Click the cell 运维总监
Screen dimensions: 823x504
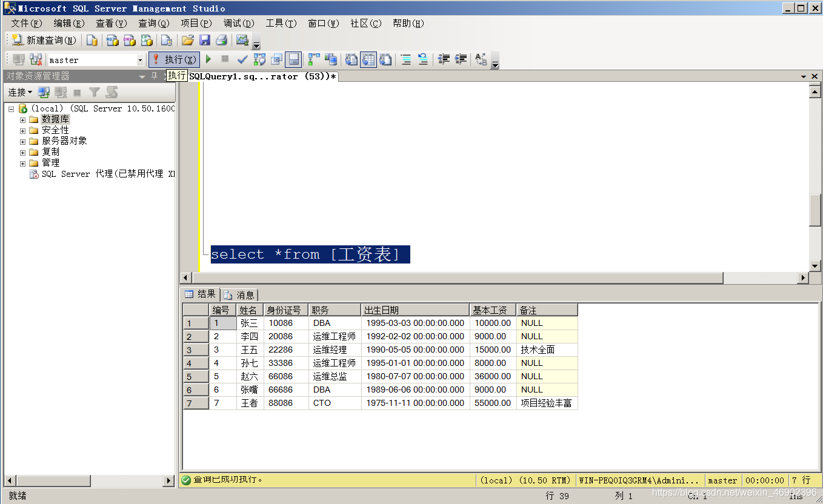coord(335,376)
